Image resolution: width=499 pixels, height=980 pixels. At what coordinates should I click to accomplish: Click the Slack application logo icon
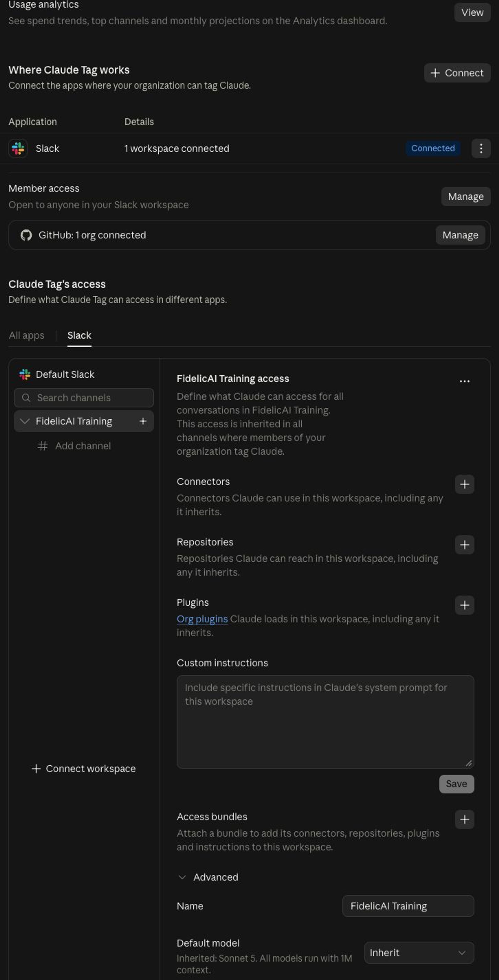[x=18, y=148]
